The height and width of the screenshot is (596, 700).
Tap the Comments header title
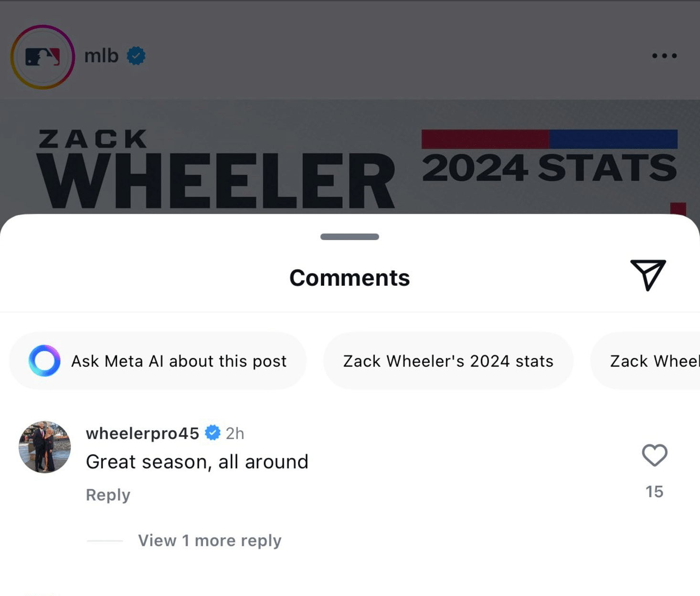[x=350, y=278]
